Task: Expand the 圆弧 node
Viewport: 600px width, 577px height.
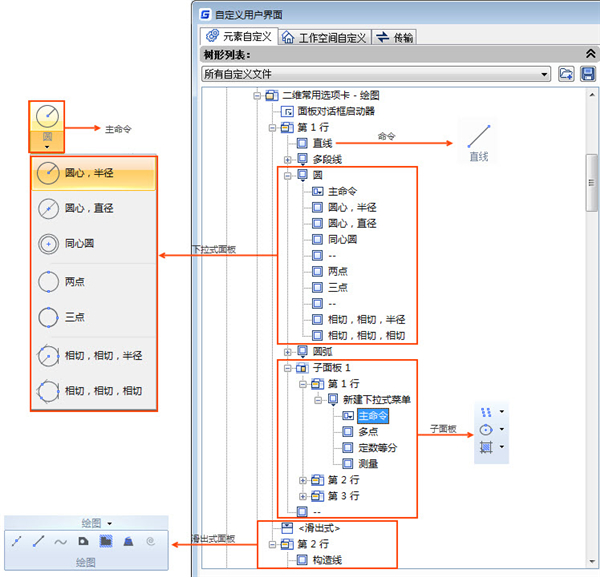Action: [287, 352]
